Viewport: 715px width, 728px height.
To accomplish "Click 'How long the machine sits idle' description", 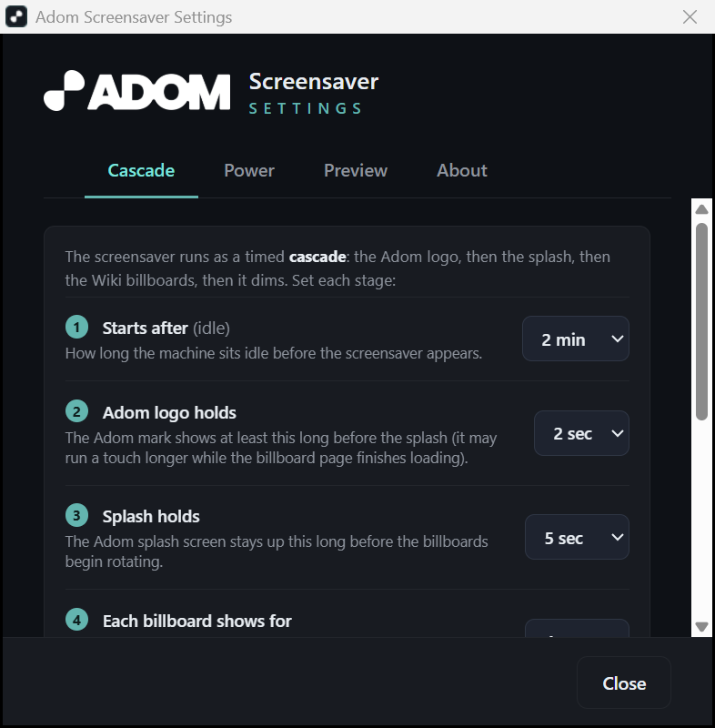I will pos(274,353).
